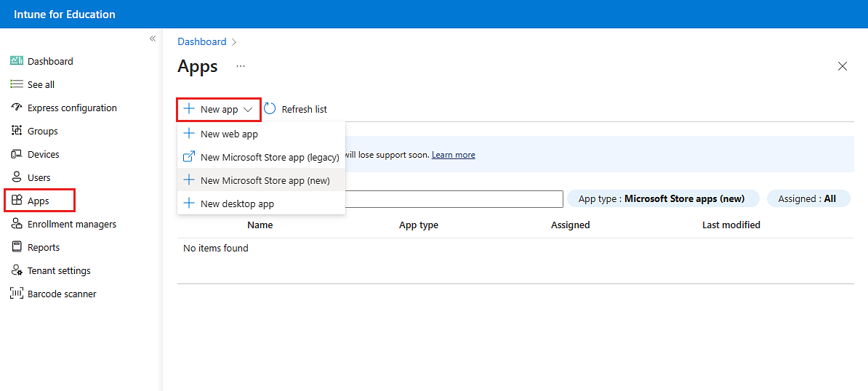This screenshot has height=391, width=868.
Task: Click external link icon for legacy Store app
Action: 189,157
